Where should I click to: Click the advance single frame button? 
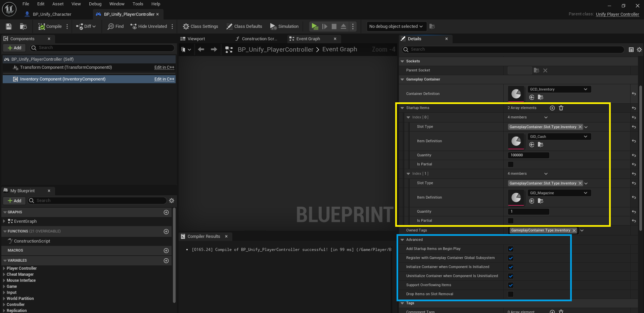[x=325, y=27]
